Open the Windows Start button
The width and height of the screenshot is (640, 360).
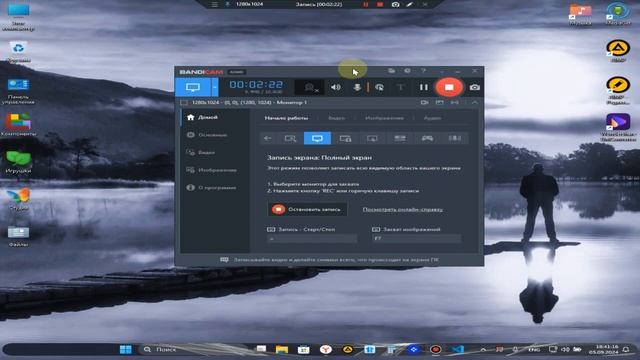[x=126, y=349]
